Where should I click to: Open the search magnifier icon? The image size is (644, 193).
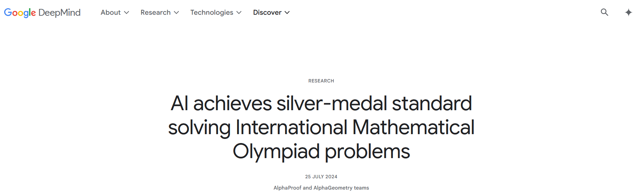coord(604,12)
